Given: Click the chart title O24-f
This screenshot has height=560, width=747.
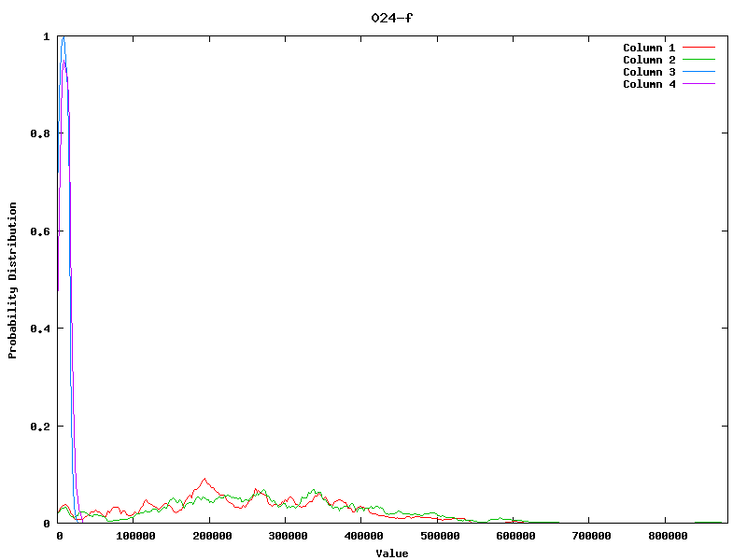Looking at the screenshot, I should [x=391, y=18].
